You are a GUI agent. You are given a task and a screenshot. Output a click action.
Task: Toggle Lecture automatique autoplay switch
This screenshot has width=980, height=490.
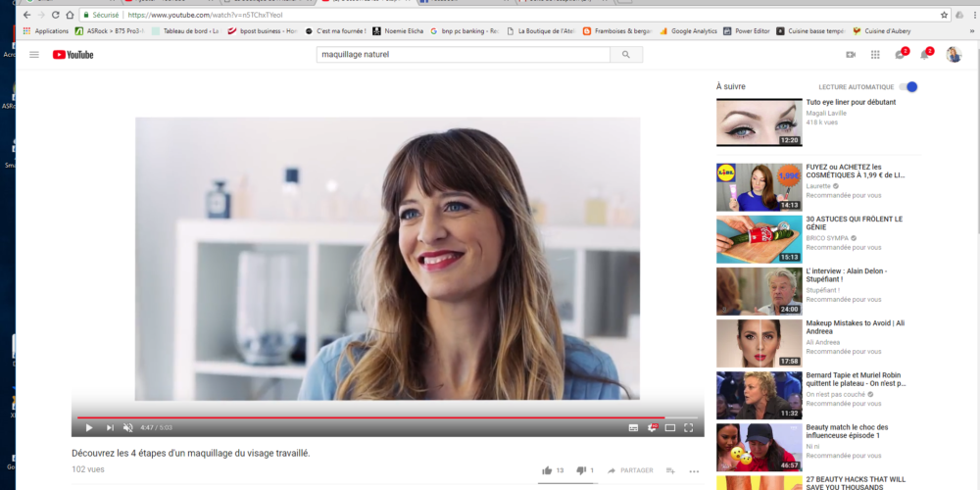pos(908,87)
